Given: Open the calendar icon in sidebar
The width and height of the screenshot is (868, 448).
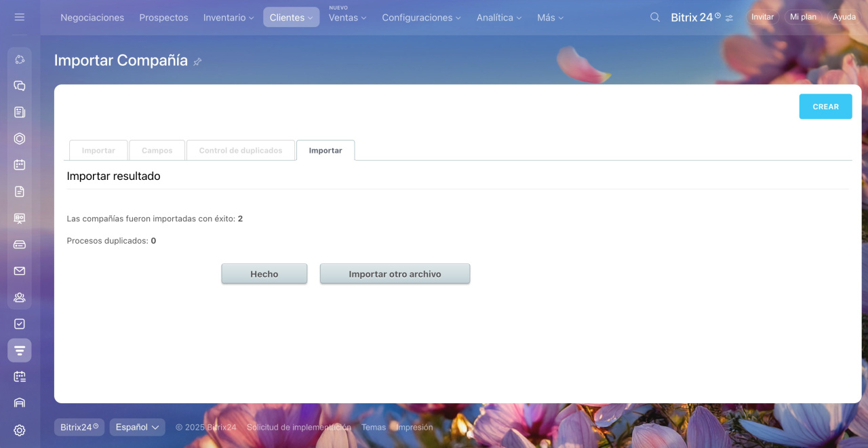Looking at the screenshot, I should coord(20,165).
